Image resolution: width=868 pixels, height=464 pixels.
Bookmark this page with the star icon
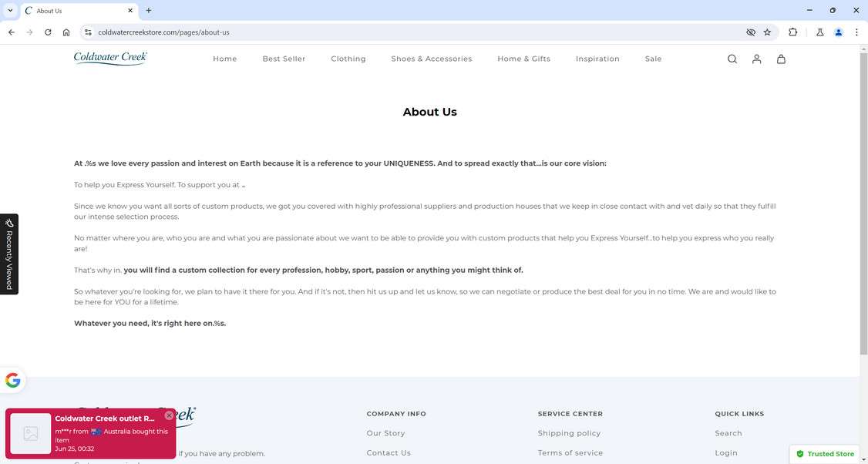(x=767, y=32)
